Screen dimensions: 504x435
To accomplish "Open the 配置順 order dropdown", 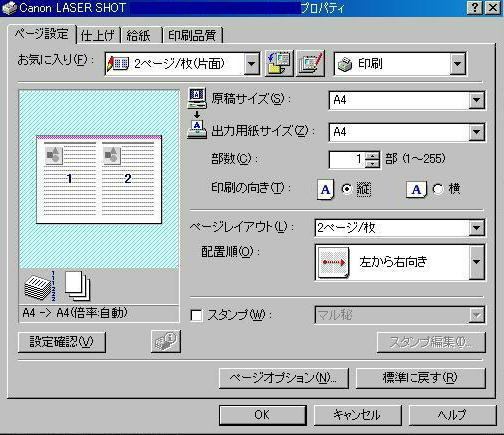I will (476, 262).
